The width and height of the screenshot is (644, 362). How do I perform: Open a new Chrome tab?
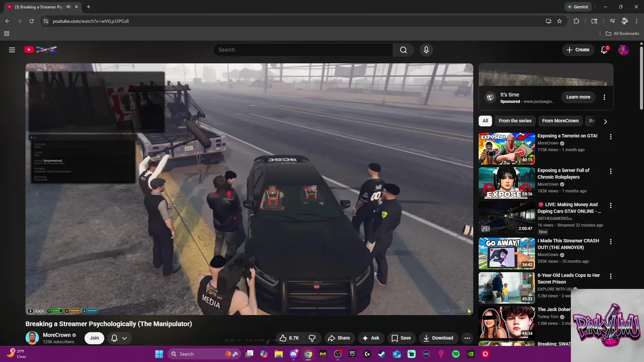pyautogui.click(x=89, y=7)
